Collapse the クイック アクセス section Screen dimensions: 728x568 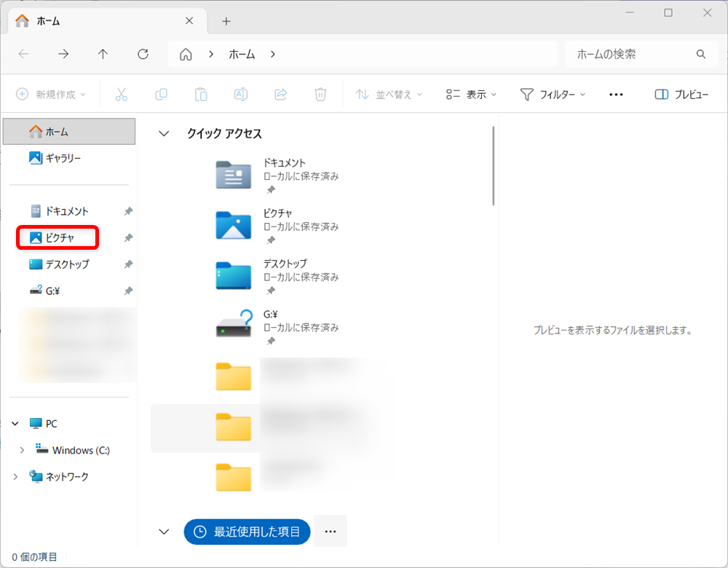tap(164, 133)
